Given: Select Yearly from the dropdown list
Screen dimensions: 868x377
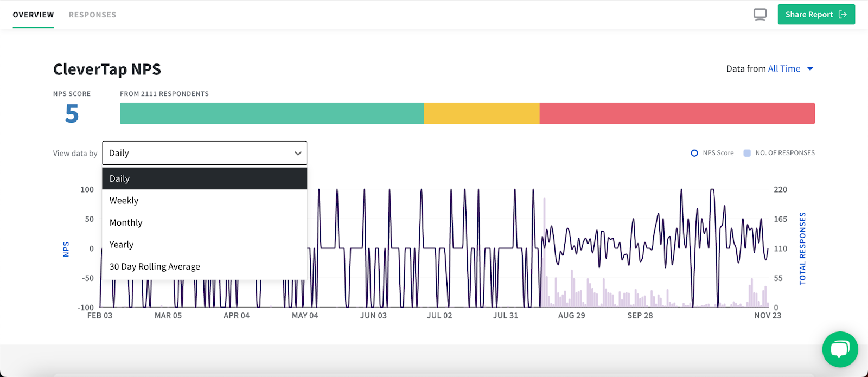Looking at the screenshot, I should pyautogui.click(x=205, y=245).
